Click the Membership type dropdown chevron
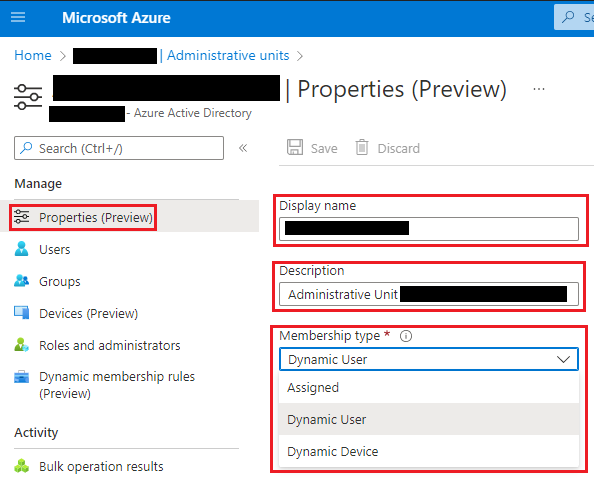Screen dimensions: 594x481 pos(563,359)
